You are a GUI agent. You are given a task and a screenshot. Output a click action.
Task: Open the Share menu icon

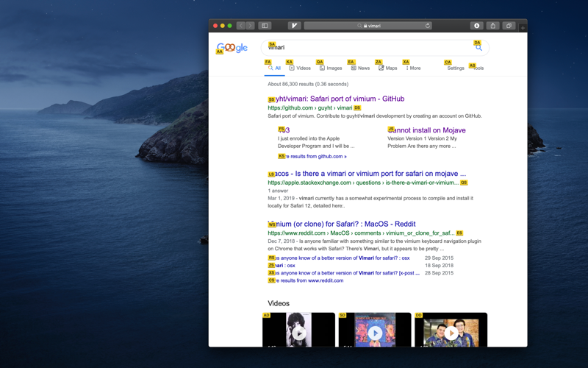point(492,26)
